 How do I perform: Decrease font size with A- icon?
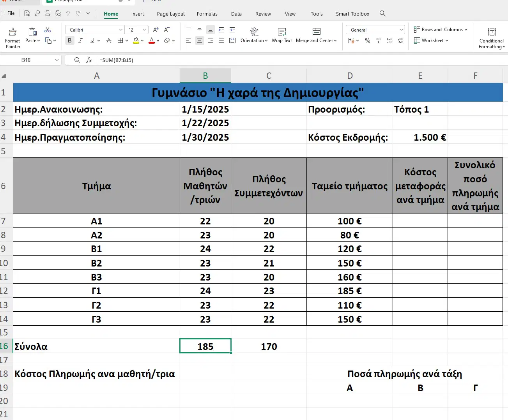click(167, 30)
